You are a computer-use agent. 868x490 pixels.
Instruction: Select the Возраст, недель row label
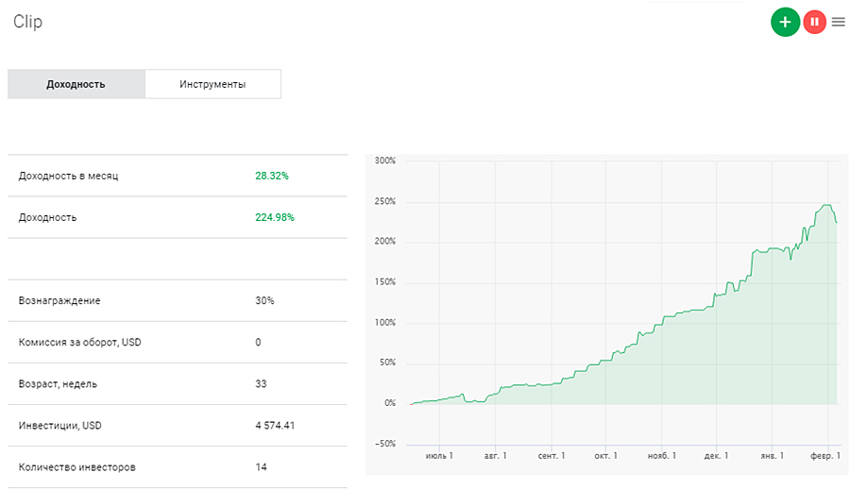[x=58, y=383]
